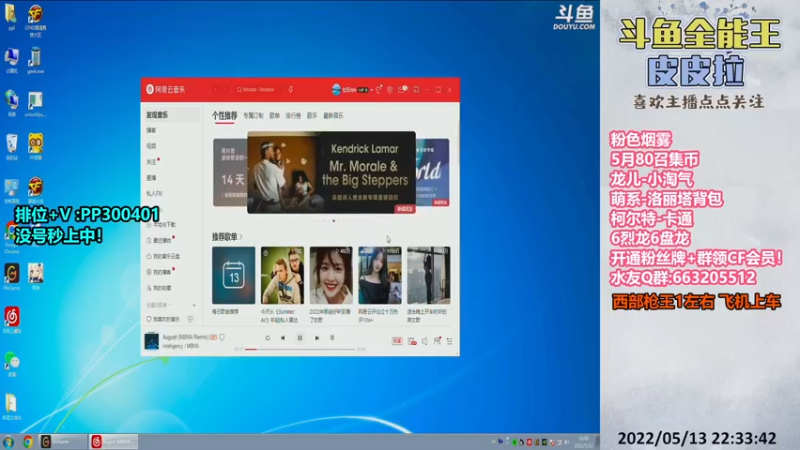
Task: Show the left 14天 banner slide
Action: [x=230, y=172]
